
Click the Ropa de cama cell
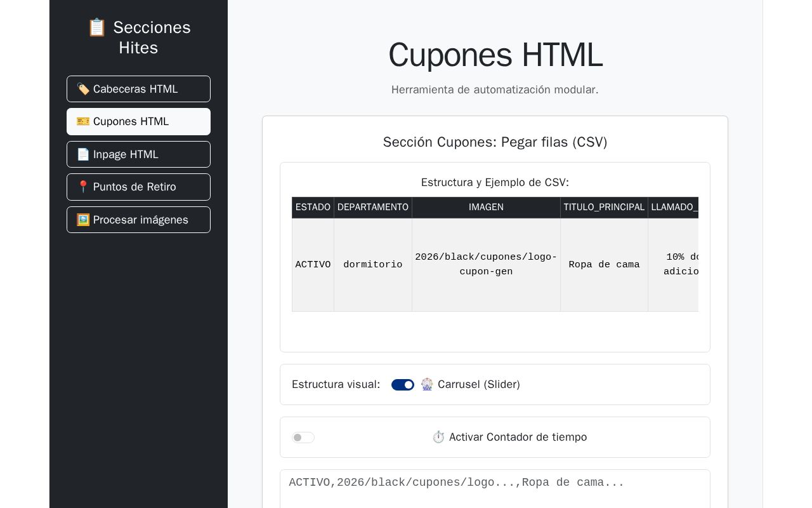click(x=604, y=265)
